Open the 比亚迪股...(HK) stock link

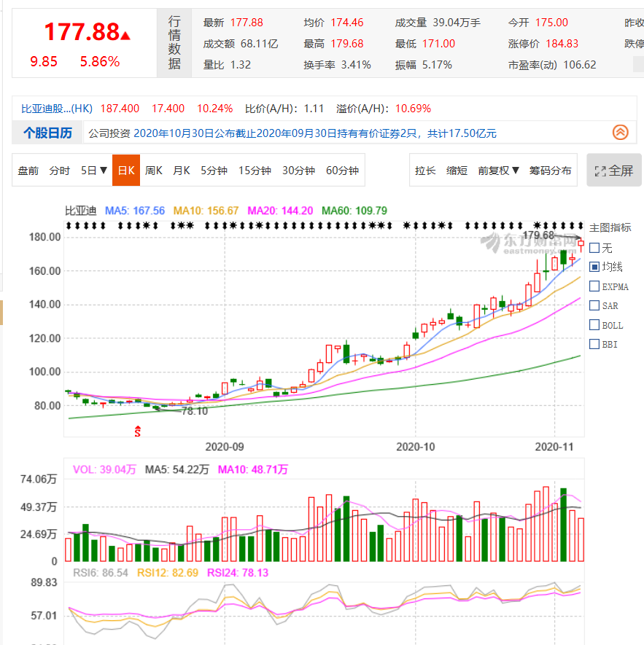[57, 109]
